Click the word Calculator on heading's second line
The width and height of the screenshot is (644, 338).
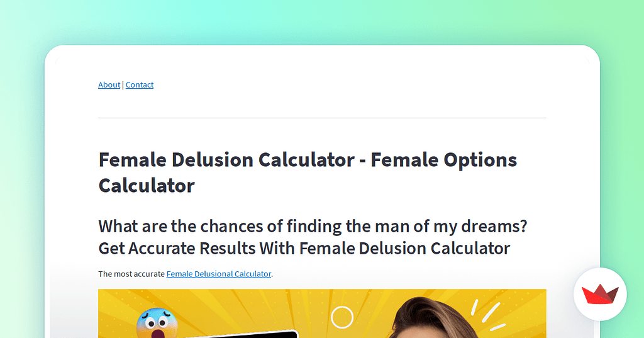coord(147,186)
